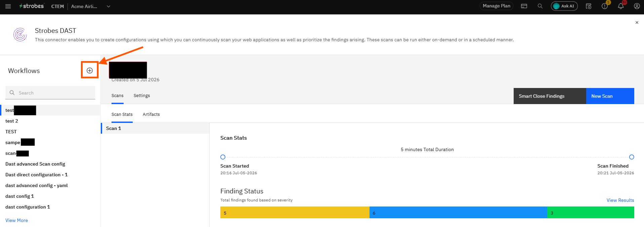
Task: Open the scheduled tasks icon in header
Action: 589,6
